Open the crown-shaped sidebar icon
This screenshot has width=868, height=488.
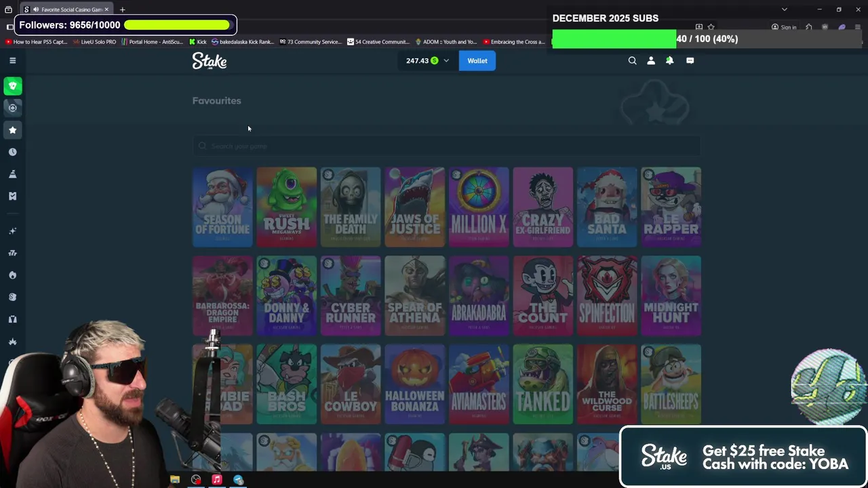(x=12, y=341)
